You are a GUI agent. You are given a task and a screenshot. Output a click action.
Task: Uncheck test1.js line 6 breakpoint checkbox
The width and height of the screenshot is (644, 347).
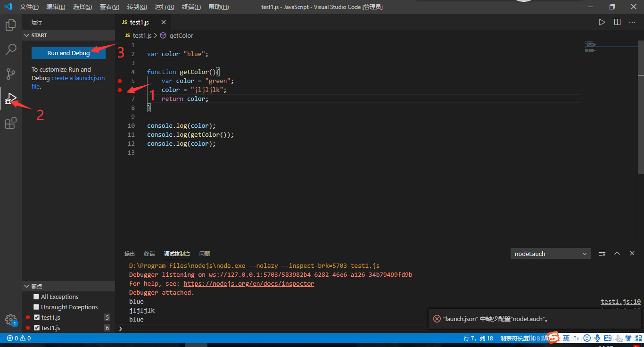click(37, 328)
